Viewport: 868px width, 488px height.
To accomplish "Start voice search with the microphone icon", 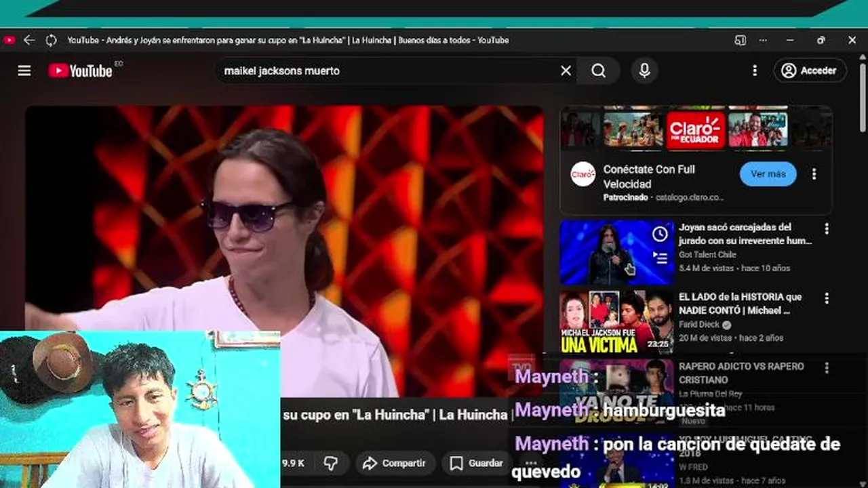I will tap(644, 70).
